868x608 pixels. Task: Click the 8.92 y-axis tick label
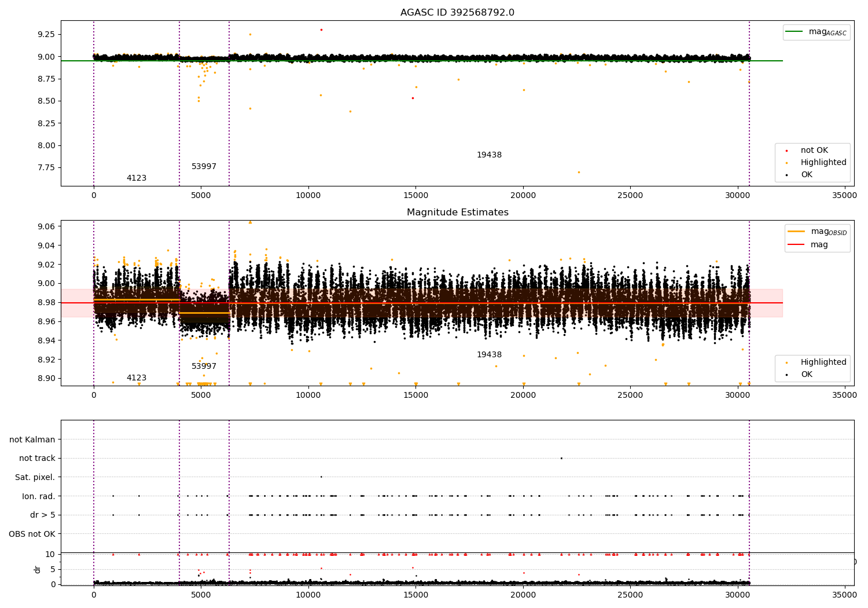pyautogui.click(x=46, y=360)
